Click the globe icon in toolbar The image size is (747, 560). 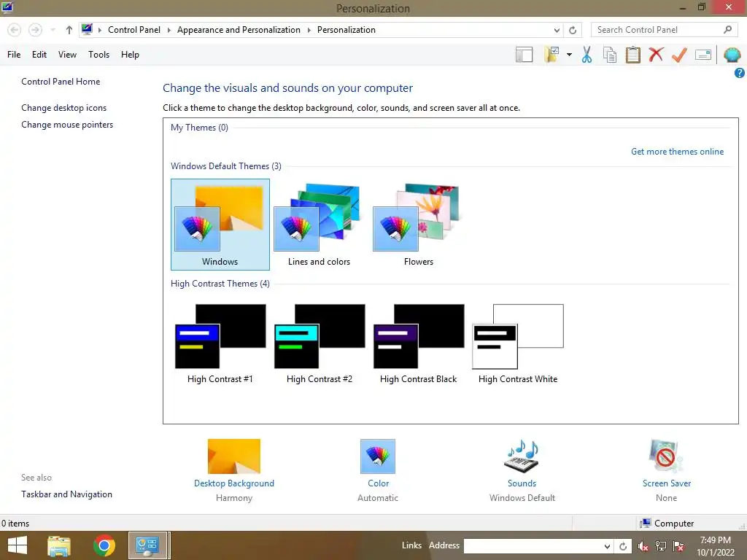coord(732,55)
